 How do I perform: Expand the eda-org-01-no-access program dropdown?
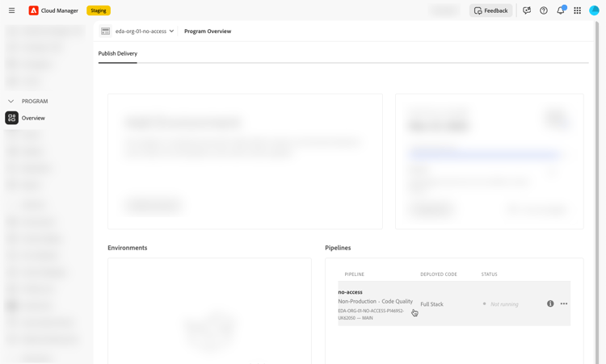tap(145, 31)
